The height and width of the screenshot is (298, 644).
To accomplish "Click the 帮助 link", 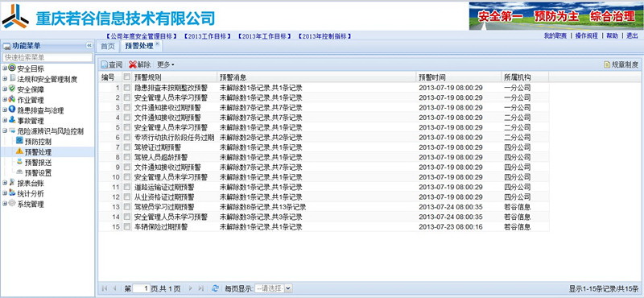I will pyautogui.click(x=612, y=35).
